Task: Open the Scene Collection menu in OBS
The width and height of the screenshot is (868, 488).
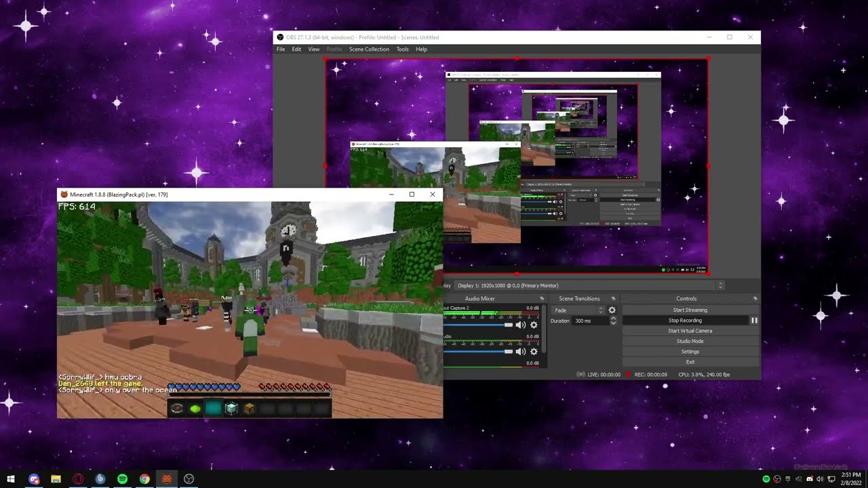Action: coord(369,49)
